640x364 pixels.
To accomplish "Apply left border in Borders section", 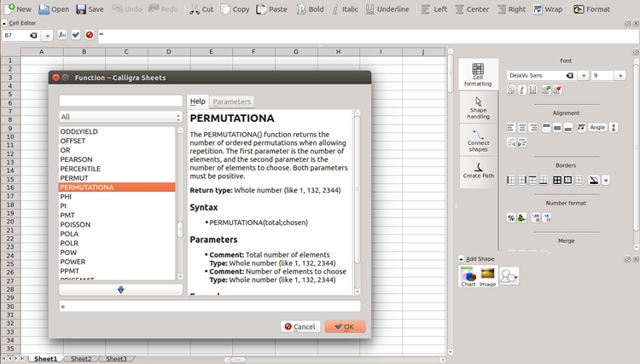I will coord(511,180).
